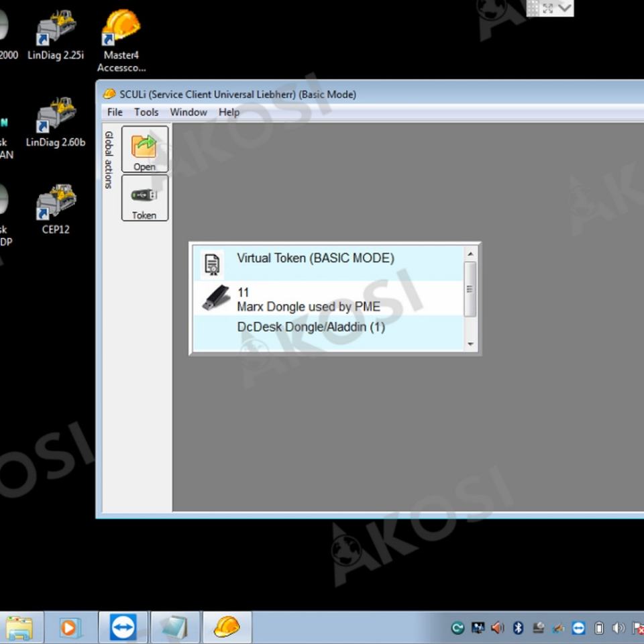Select the Virtual Token (BASIC MODE) entry

coord(328,263)
